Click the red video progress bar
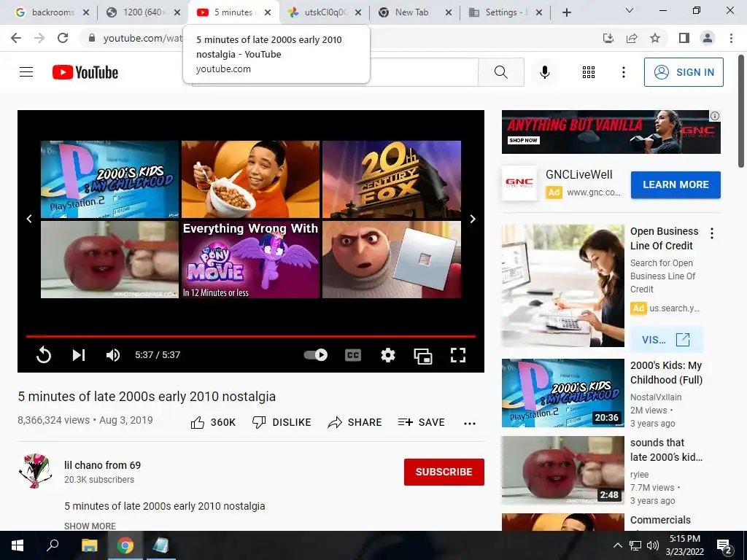This screenshot has width=747, height=560. click(251, 336)
